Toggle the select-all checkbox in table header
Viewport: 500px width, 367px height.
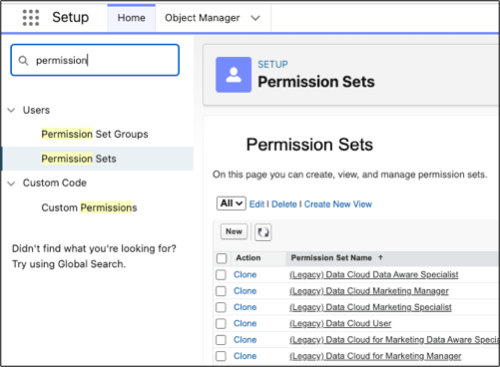(222, 258)
